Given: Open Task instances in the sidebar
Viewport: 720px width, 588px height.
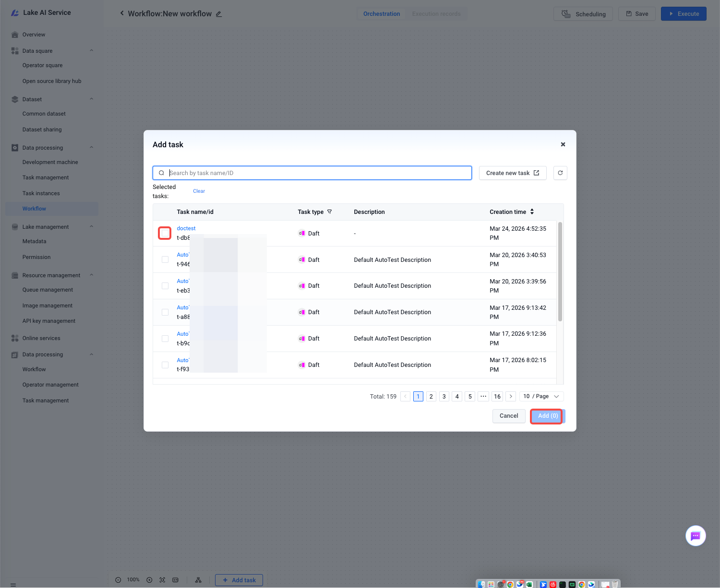Looking at the screenshot, I should pyautogui.click(x=41, y=193).
